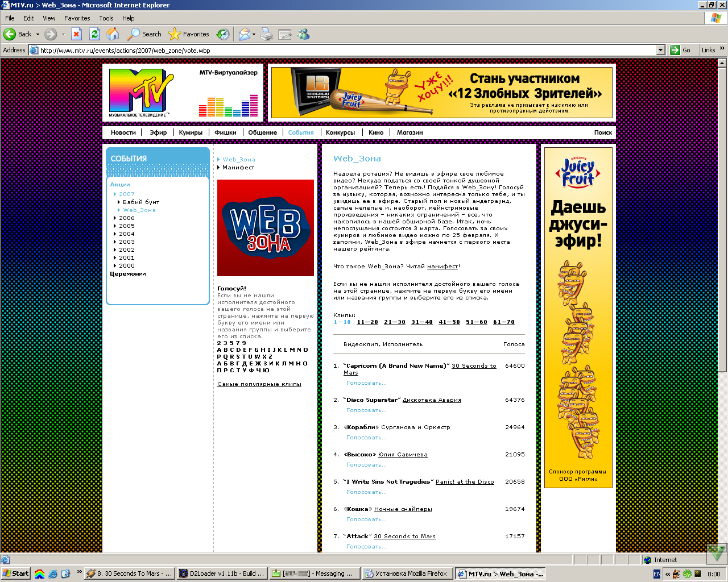Open the Tools menu

tap(106, 18)
